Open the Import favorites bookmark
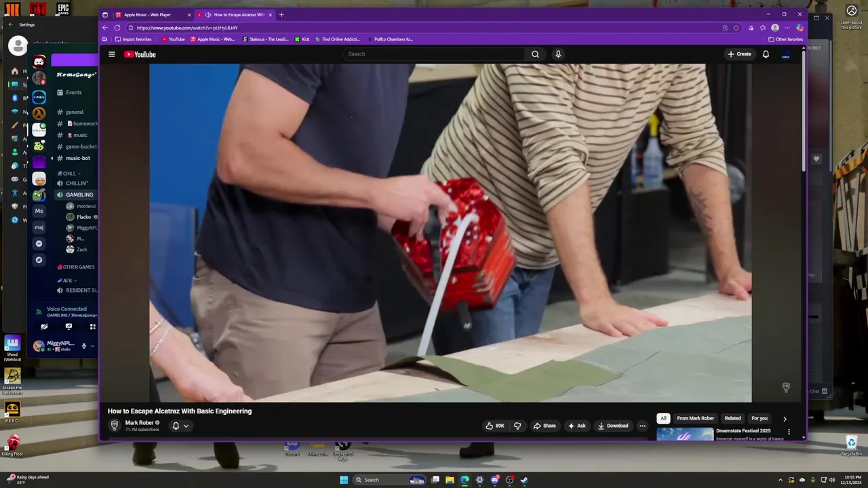 pyautogui.click(x=133, y=39)
